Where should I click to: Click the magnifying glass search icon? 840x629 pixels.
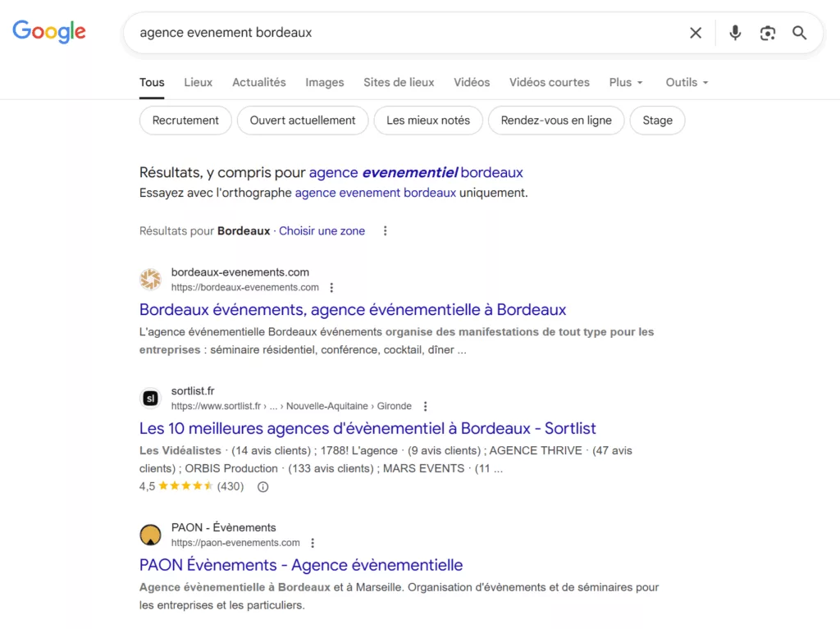(800, 33)
